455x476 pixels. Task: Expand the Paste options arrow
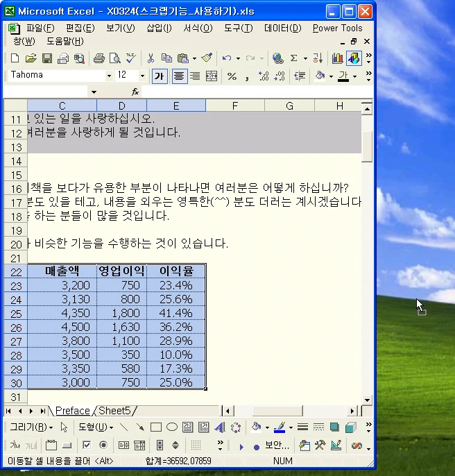pyautogui.click(x=194, y=58)
